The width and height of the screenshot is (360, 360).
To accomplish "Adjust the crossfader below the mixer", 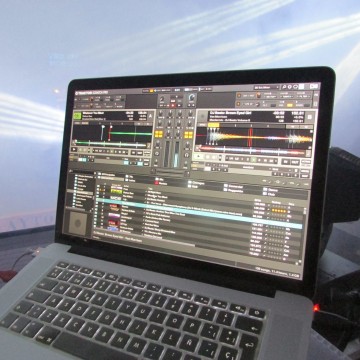I will pos(171,171).
